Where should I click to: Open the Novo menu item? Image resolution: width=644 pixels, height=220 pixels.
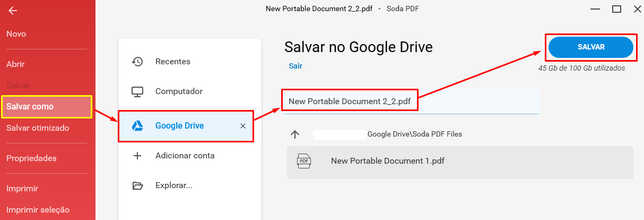tap(16, 34)
